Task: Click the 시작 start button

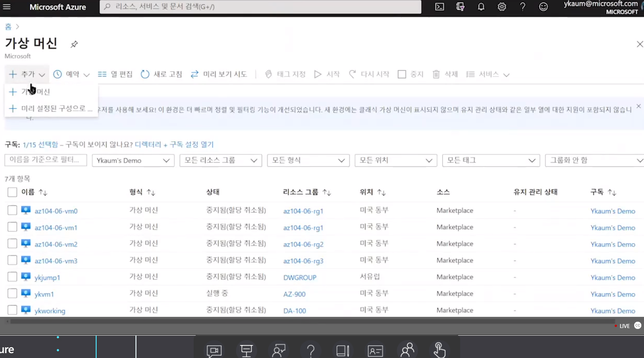Action: click(327, 74)
